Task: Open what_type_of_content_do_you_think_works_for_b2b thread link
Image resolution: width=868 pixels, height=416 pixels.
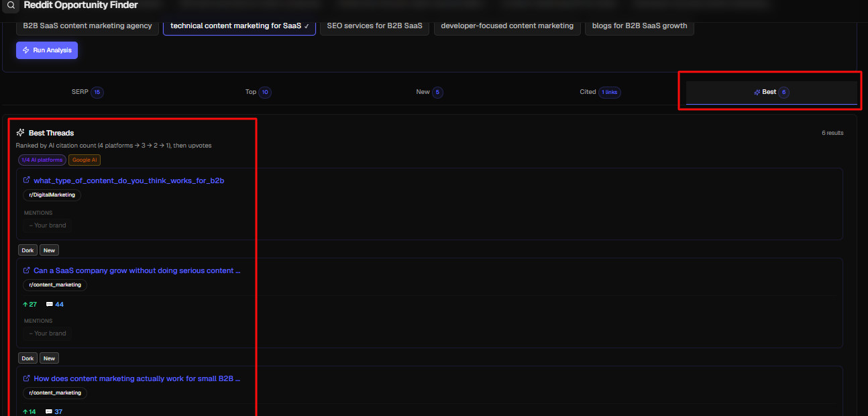Action: pyautogui.click(x=129, y=180)
